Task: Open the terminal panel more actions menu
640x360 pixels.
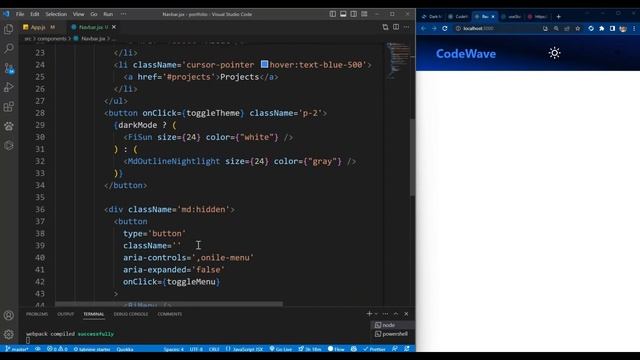Action: 385,313
